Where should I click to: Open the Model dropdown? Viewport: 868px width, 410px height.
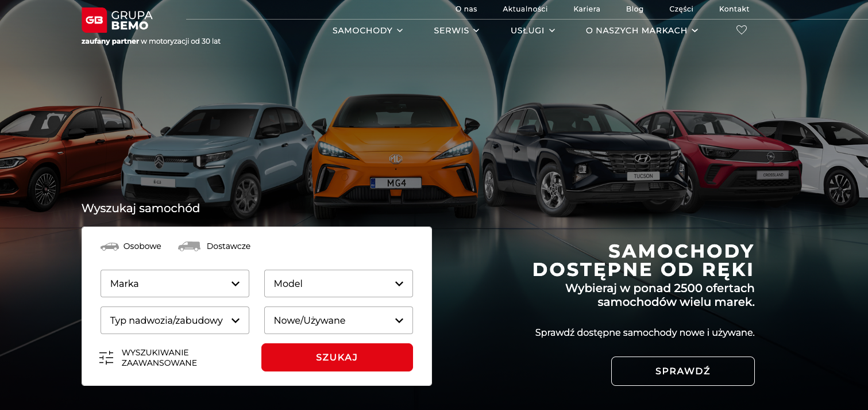(x=338, y=283)
